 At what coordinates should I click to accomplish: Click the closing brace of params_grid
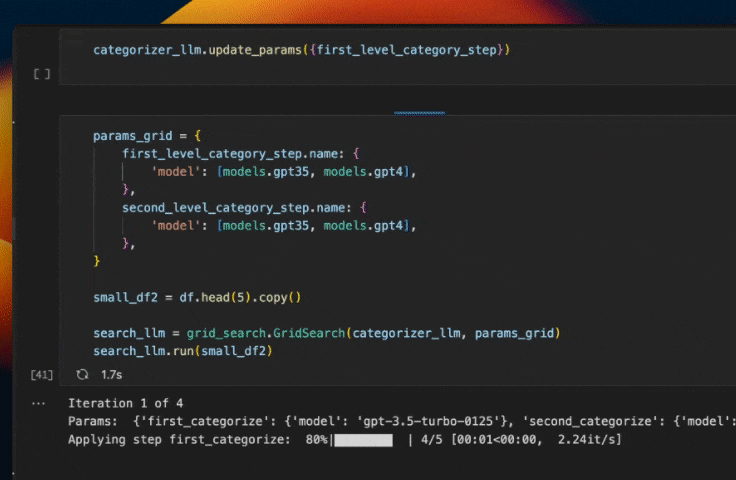click(x=97, y=260)
